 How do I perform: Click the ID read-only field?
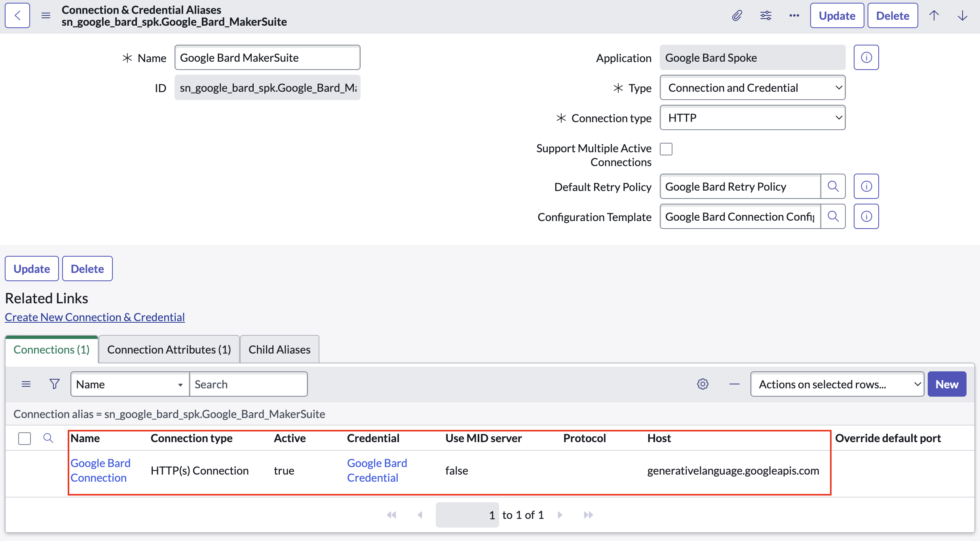[268, 88]
